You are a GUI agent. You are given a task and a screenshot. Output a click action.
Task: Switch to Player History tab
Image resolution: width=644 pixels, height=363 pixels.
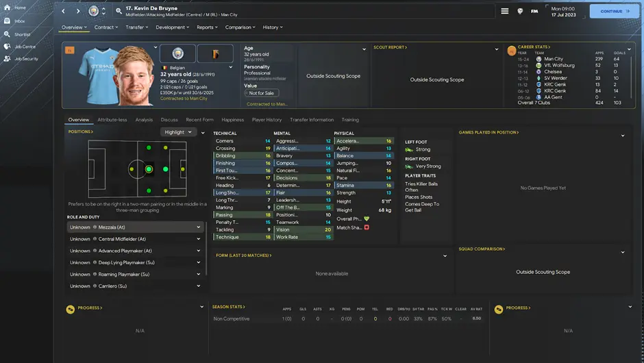267,120
